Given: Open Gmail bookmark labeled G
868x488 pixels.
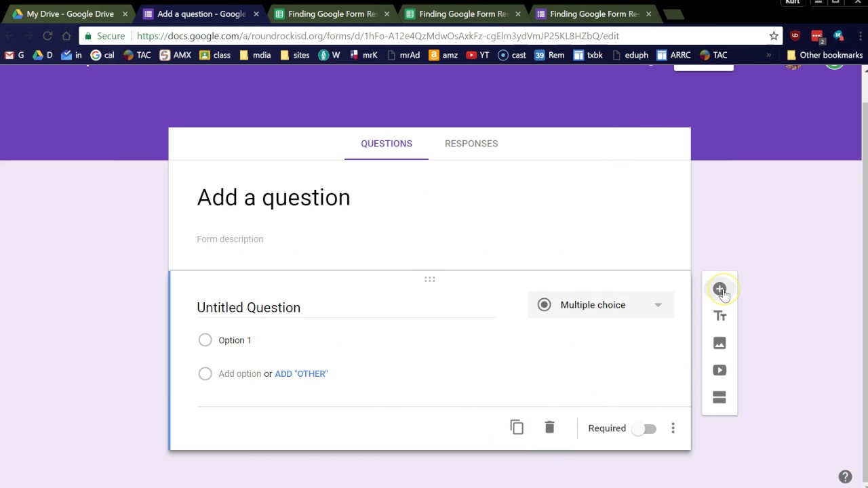Looking at the screenshot, I should pyautogui.click(x=14, y=55).
